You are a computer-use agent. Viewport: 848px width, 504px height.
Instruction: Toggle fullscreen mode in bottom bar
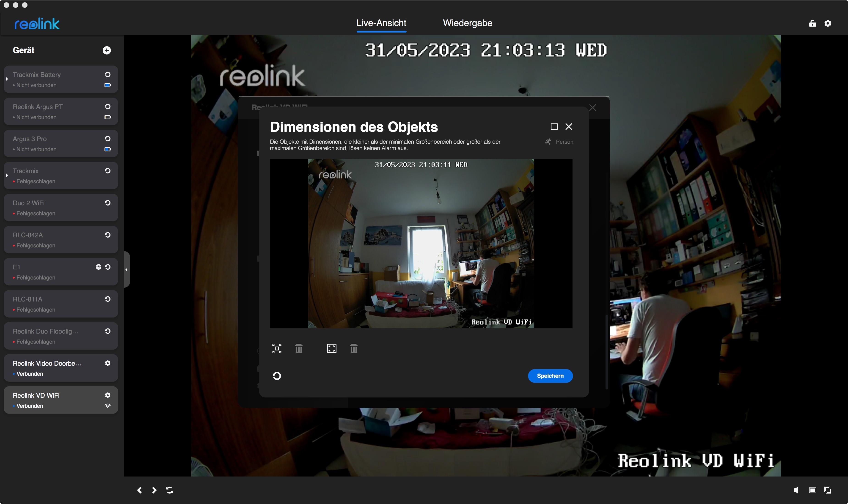(x=828, y=490)
